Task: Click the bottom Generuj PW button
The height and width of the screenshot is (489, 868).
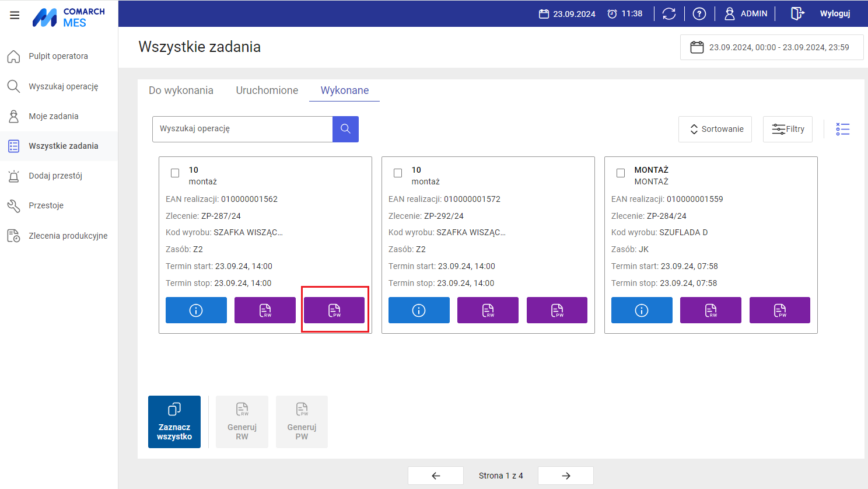Action: pos(302,422)
